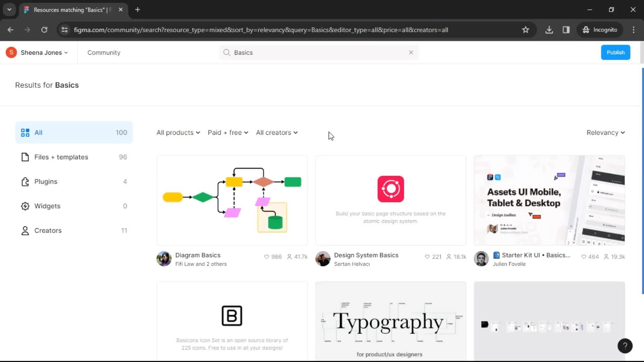Open the Diagram Basics flowchart thumbnail
The image size is (644, 362).
click(x=232, y=200)
